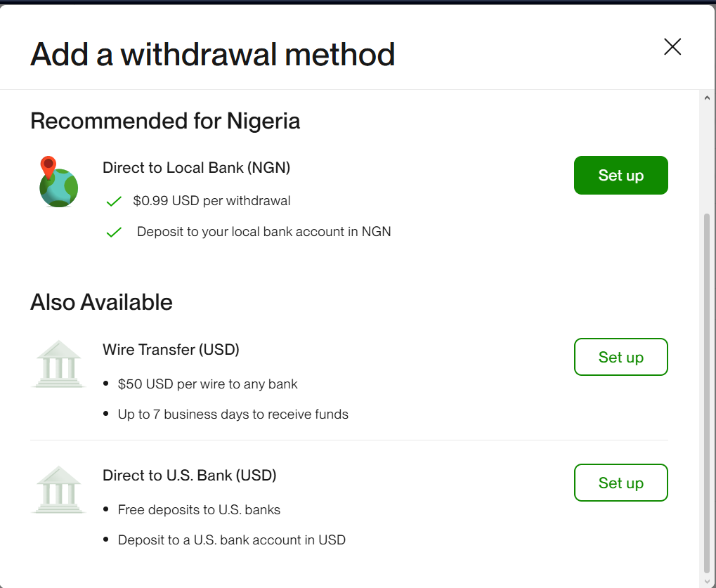Image resolution: width=716 pixels, height=588 pixels.
Task: Click the Wire Transfer bank building icon
Action: coord(59,364)
